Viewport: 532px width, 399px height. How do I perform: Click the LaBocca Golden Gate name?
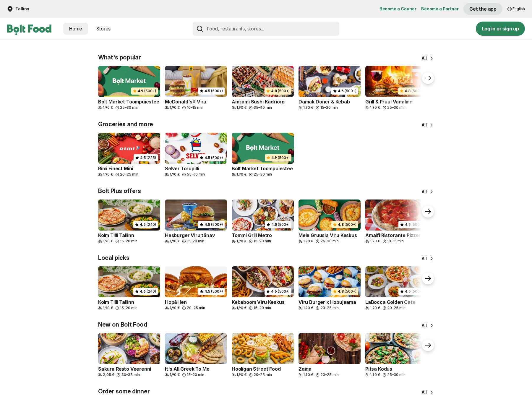[x=390, y=302]
